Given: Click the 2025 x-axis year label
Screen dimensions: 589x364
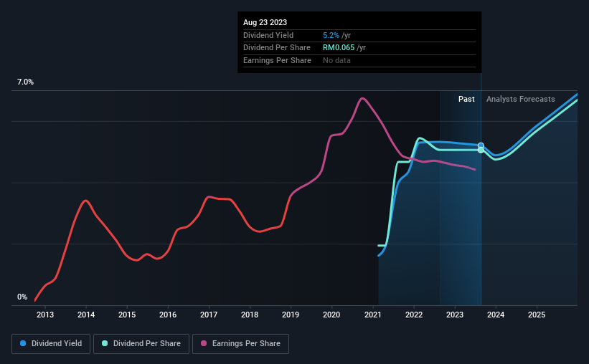Looking at the screenshot, I should tap(537, 315).
